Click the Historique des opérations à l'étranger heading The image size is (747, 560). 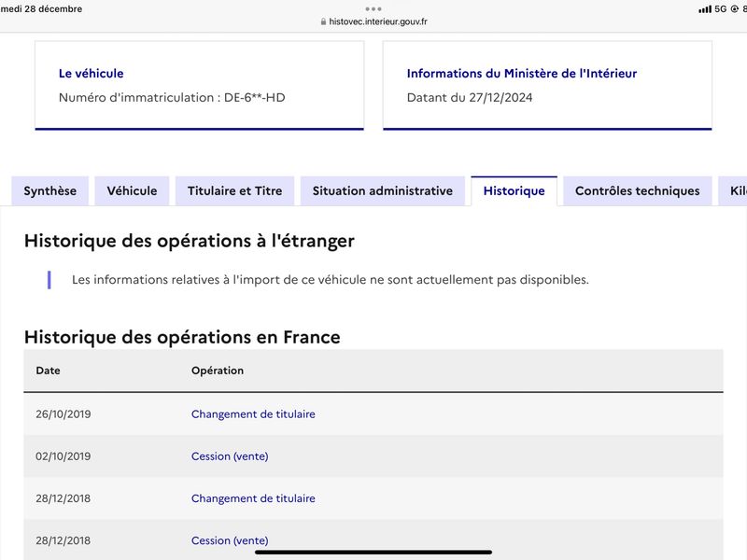[x=190, y=241]
